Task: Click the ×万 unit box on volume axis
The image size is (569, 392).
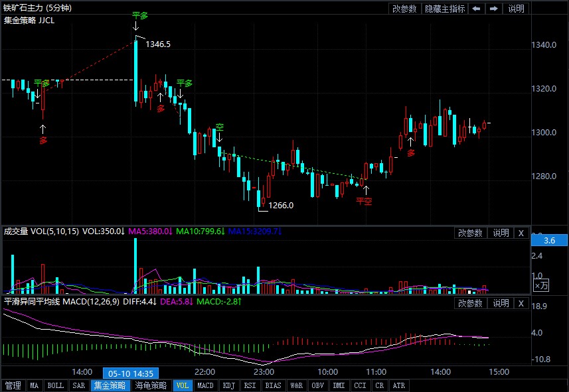Action: [x=542, y=286]
